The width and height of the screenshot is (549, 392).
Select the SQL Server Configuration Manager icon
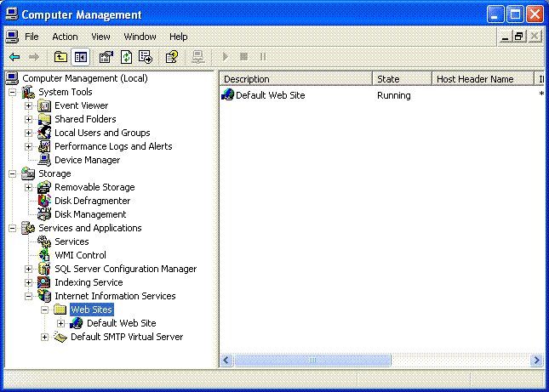[x=44, y=269]
